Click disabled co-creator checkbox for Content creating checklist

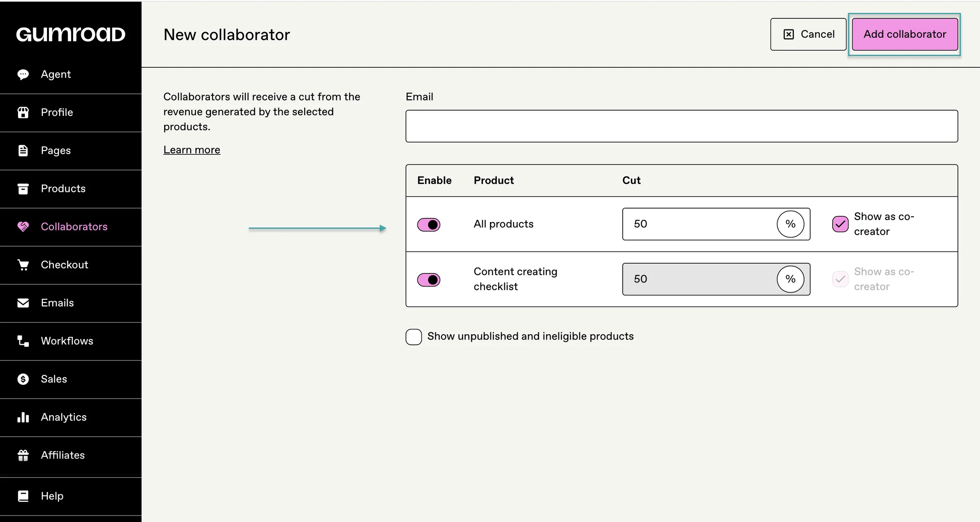coord(840,279)
